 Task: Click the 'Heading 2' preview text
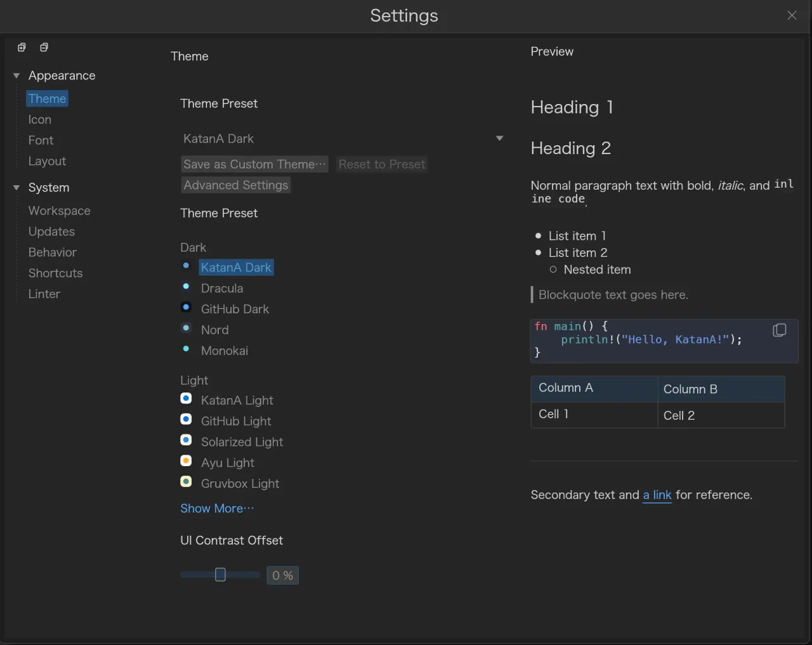point(571,148)
